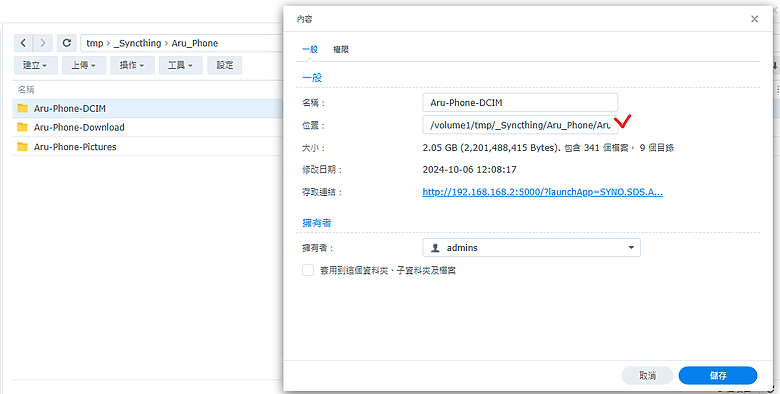Close the 內容 dialog with X
Image resolution: width=780 pixels, height=394 pixels.
(755, 19)
